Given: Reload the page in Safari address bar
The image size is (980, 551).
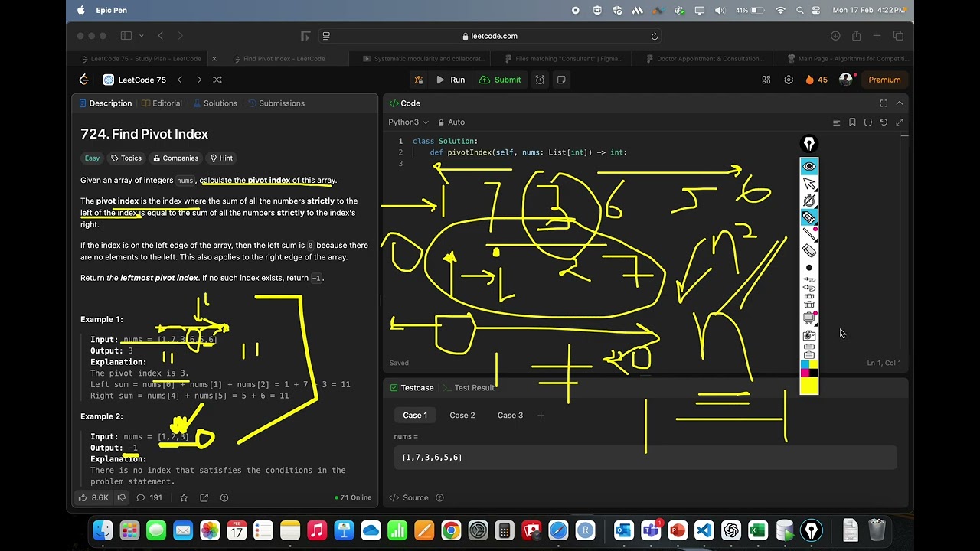Looking at the screenshot, I should [655, 36].
